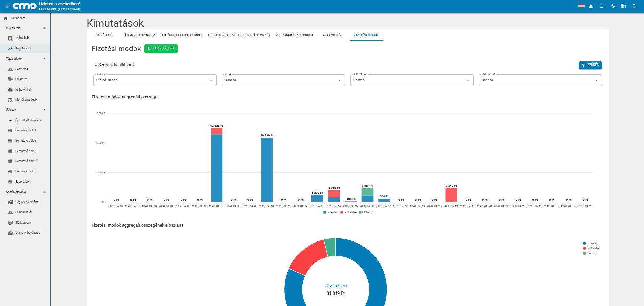Open Bemutató bolt 4 store
Viewport: 644px width, 306px height.
click(25, 161)
